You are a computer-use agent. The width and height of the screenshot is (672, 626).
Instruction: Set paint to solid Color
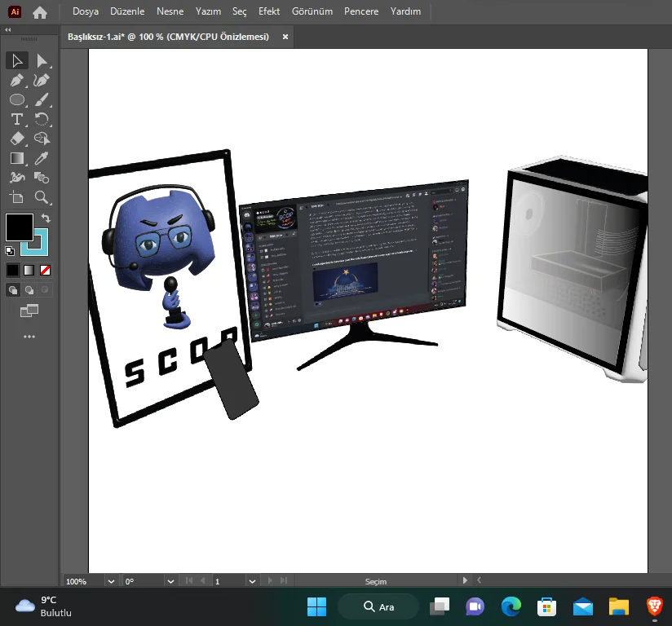(13, 271)
